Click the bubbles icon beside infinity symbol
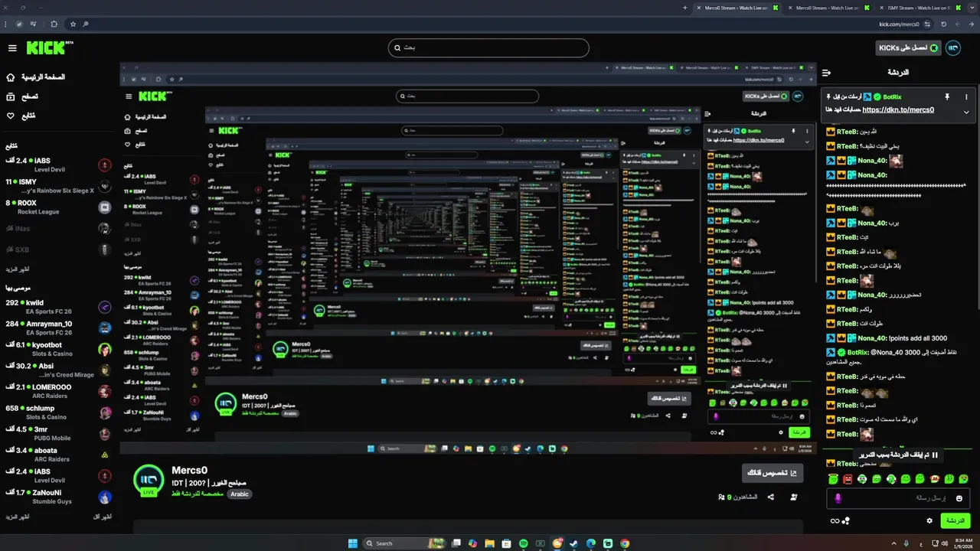Viewport: 980px width, 551px height. 846,521
